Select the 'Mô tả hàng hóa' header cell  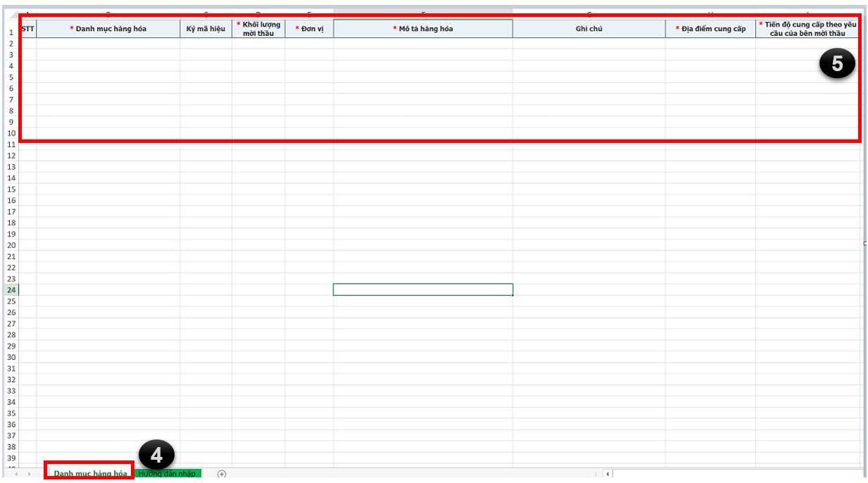pos(422,29)
